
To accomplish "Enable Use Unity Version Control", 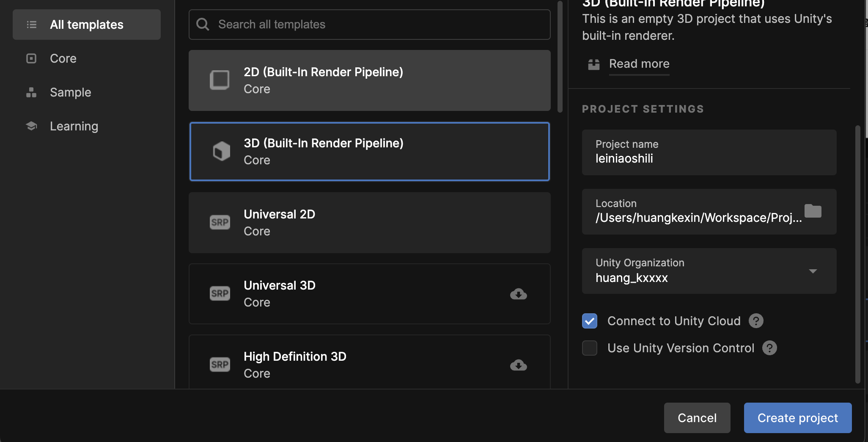I will coord(590,348).
